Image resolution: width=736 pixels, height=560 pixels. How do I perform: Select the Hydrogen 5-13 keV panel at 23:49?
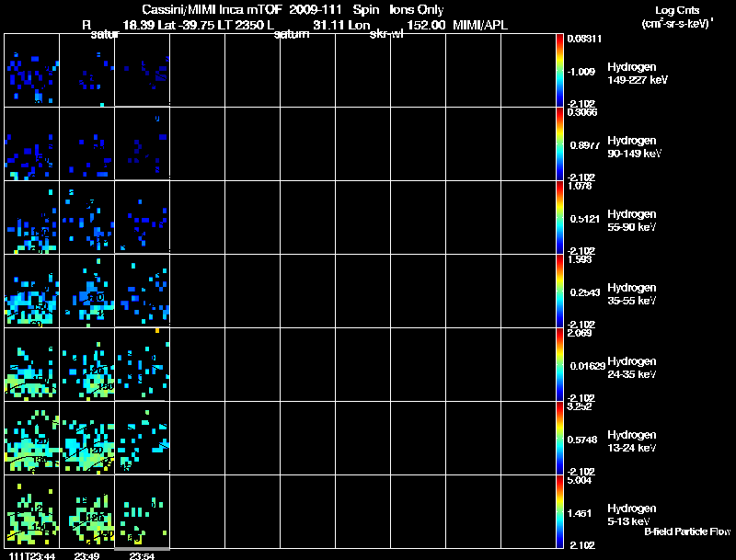(86, 511)
